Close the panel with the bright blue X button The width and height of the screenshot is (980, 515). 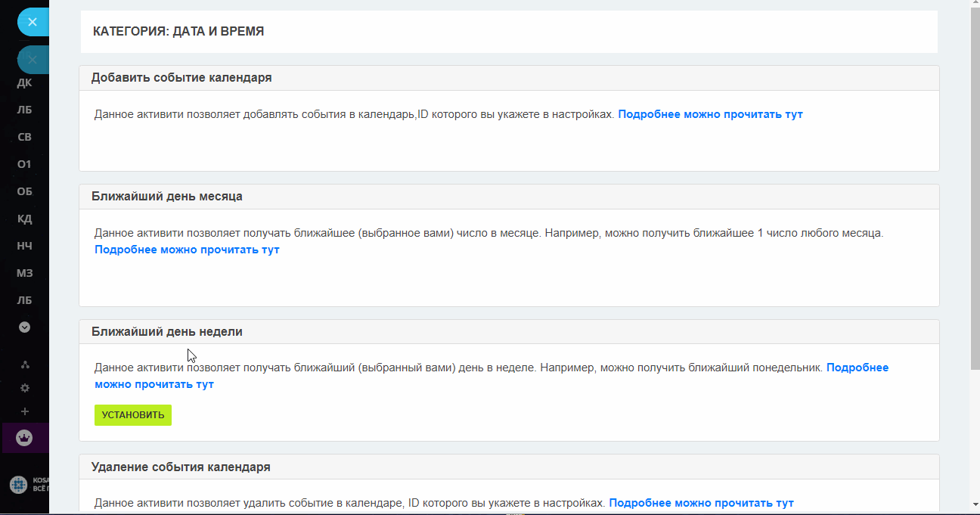33,22
